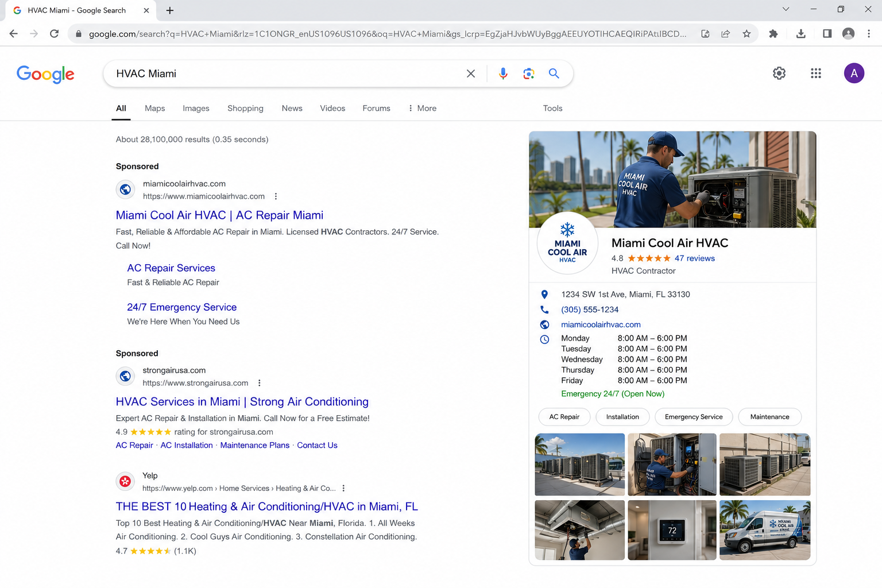Select the AC Repair chip
Image resolution: width=882 pixels, height=588 pixels.
tap(564, 417)
